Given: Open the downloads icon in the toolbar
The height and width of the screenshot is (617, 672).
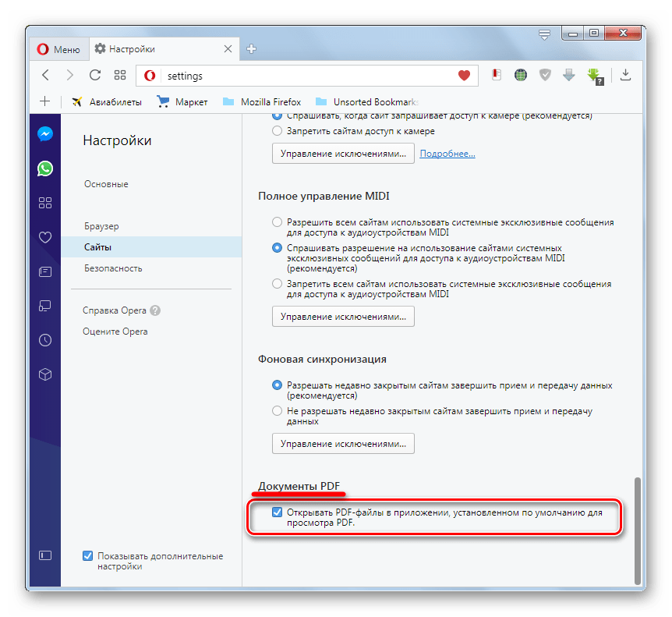Looking at the screenshot, I should 625,76.
